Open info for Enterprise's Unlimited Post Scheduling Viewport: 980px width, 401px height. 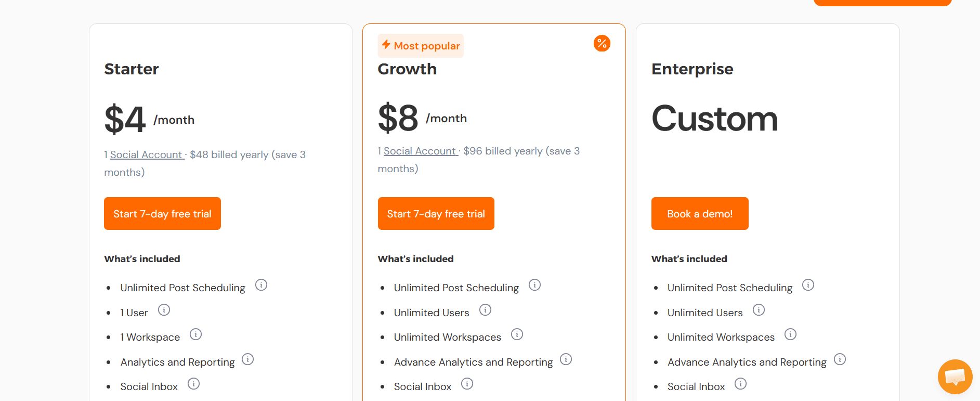(x=808, y=285)
